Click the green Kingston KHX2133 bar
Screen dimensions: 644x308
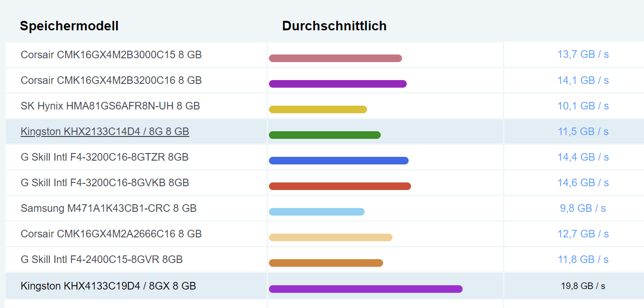pyautogui.click(x=325, y=135)
